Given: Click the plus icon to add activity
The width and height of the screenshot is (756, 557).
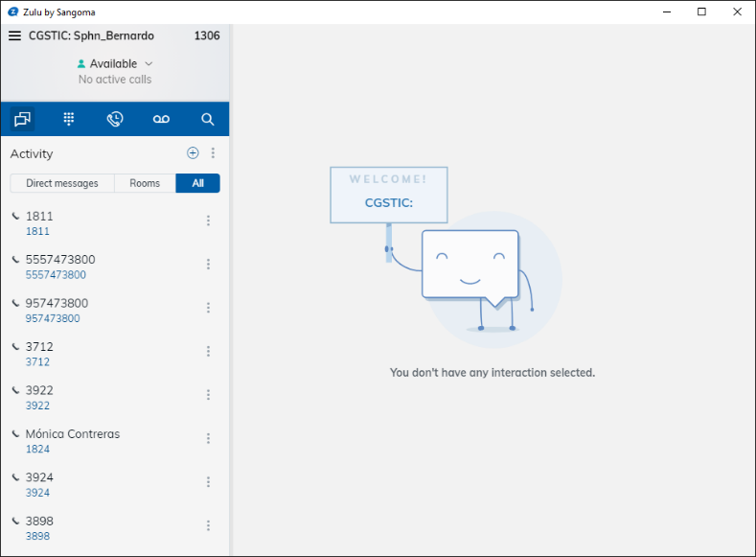Looking at the screenshot, I should pyautogui.click(x=193, y=153).
